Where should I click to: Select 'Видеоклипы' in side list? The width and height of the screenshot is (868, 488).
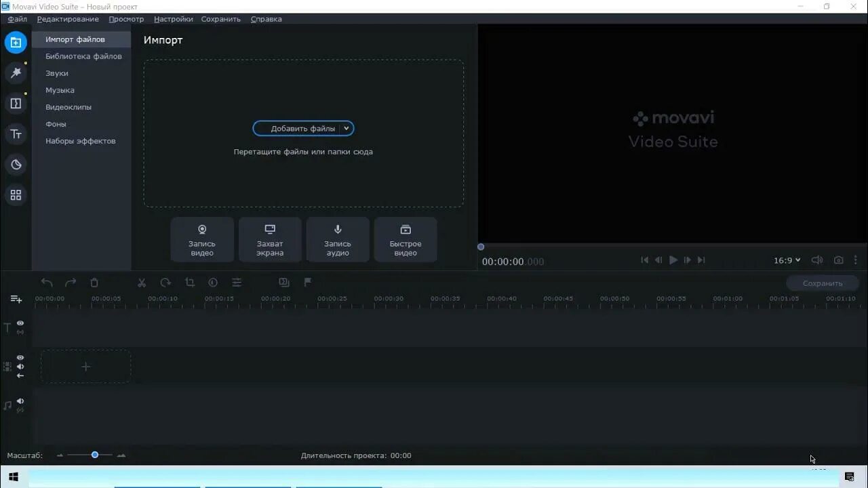tap(81, 107)
